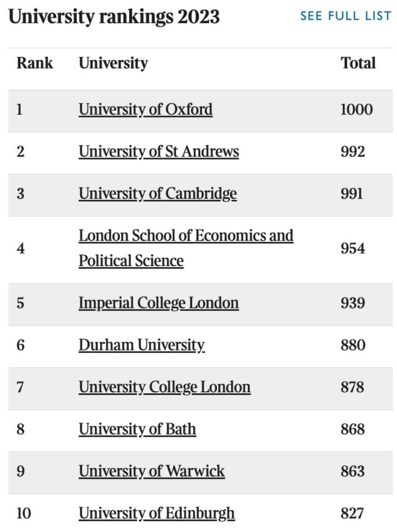Click the University of St Andrews link
The image size is (397, 532).
[158, 151]
